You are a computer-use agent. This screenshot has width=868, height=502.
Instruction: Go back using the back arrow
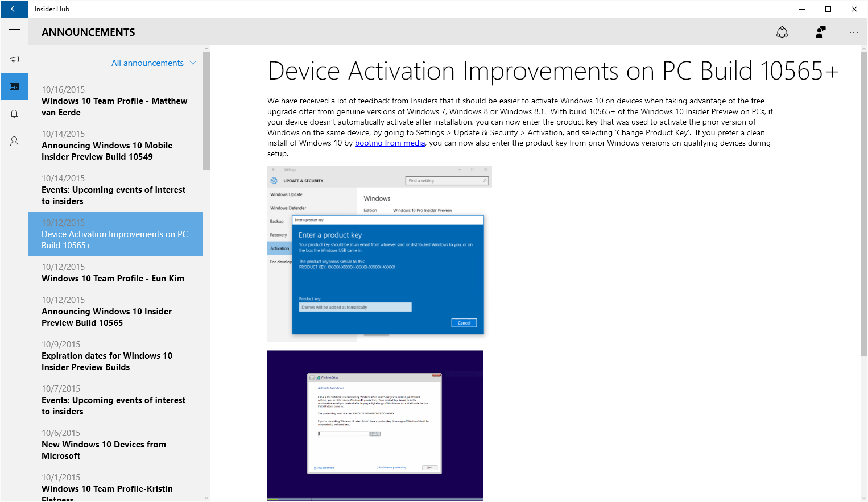[x=14, y=9]
